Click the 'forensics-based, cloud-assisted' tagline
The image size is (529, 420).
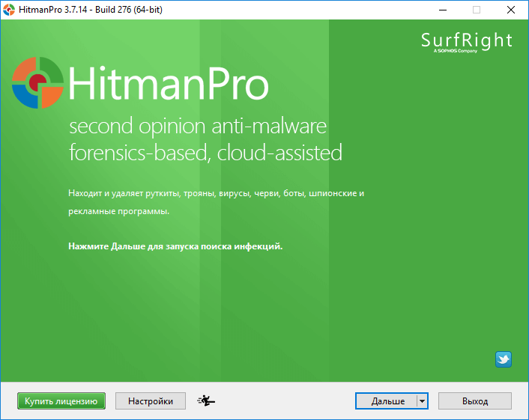pyautogui.click(x=205, y=153)
